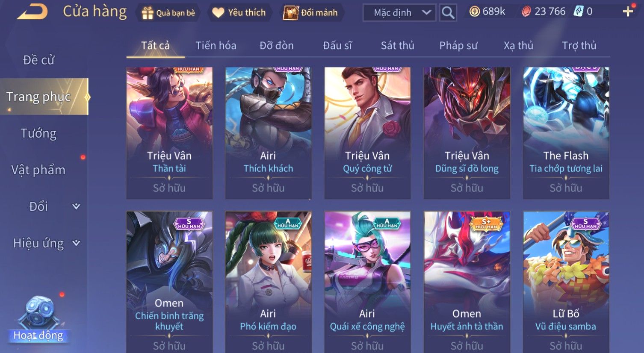Open The Flash Tia chớp tương lai skin

[566, 133]
